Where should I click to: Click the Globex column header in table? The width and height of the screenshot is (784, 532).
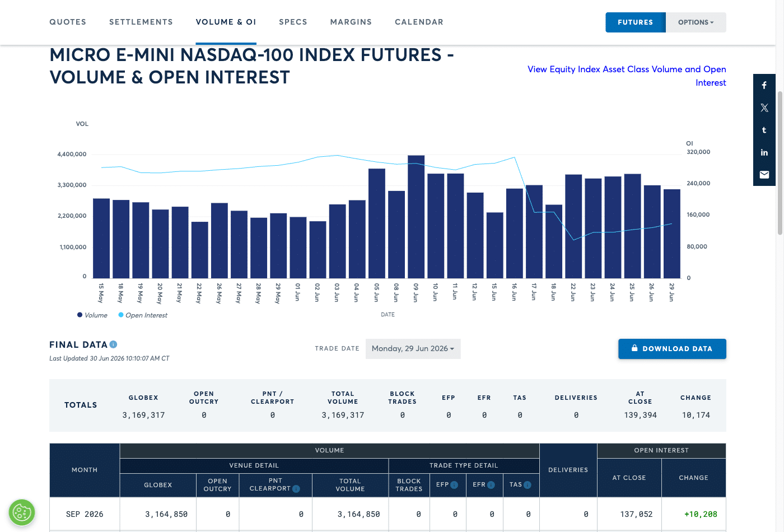158,485
